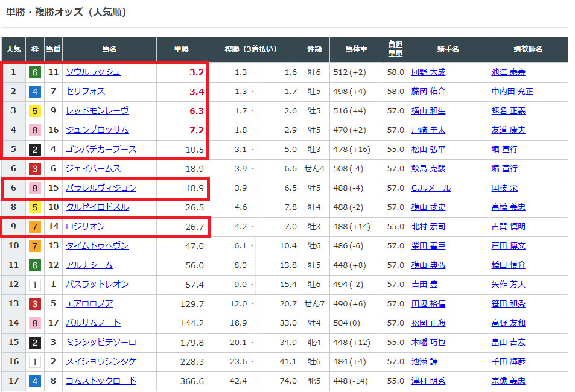
Task: Open jockey 吉田 豊 page
Action: tap(425, 284)
